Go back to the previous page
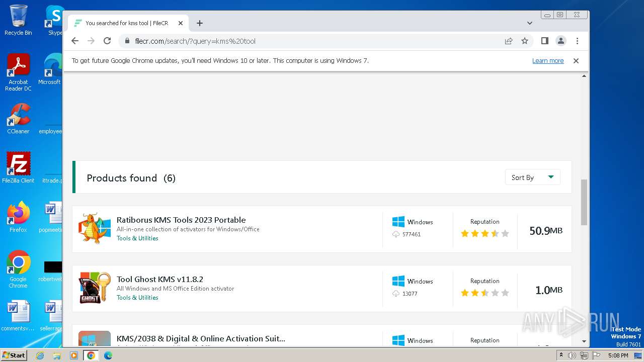The width and height of the screenshot is (644, 362). click(x=75, y=41)
